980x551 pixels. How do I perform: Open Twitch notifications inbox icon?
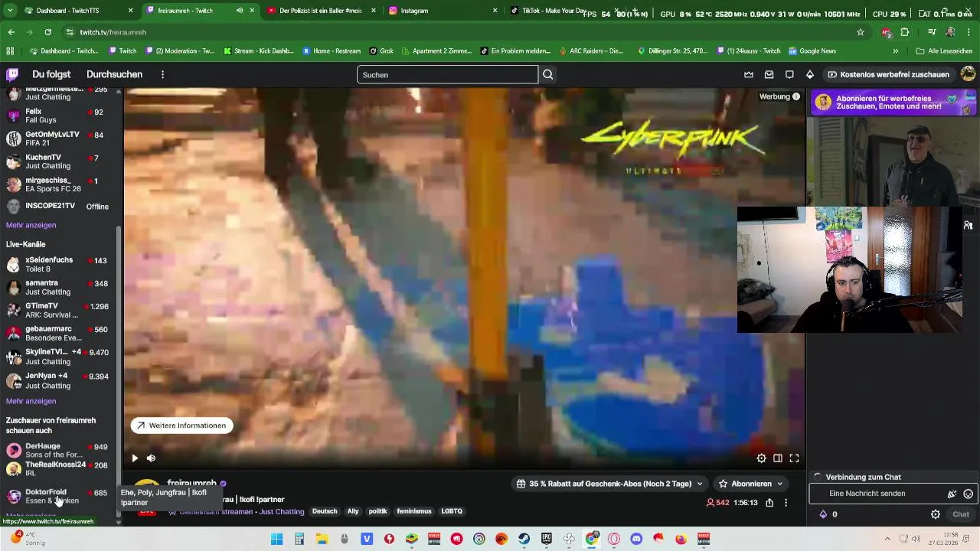(769, 74)
